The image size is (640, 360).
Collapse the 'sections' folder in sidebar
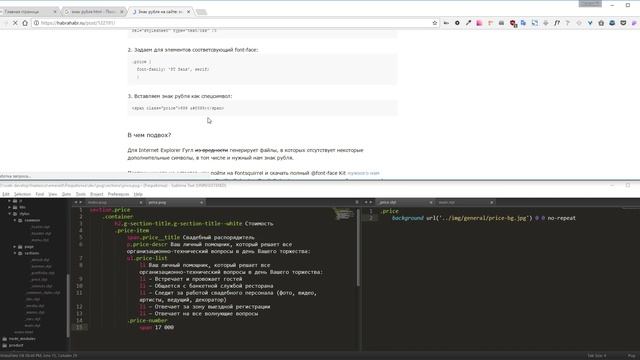tap(15, 253)
